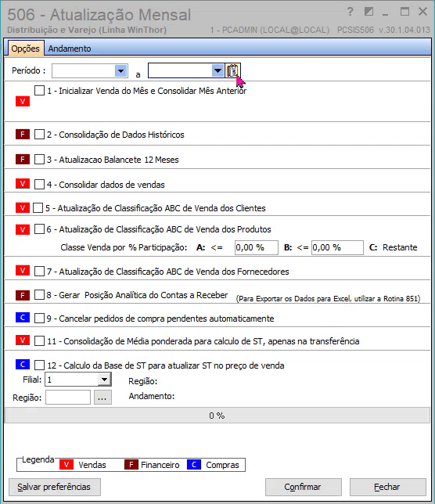Click the F badge beside Posição Analítica do Contas a Receber
This screenshot has height=504, width=435.
(x=23, y=295)
